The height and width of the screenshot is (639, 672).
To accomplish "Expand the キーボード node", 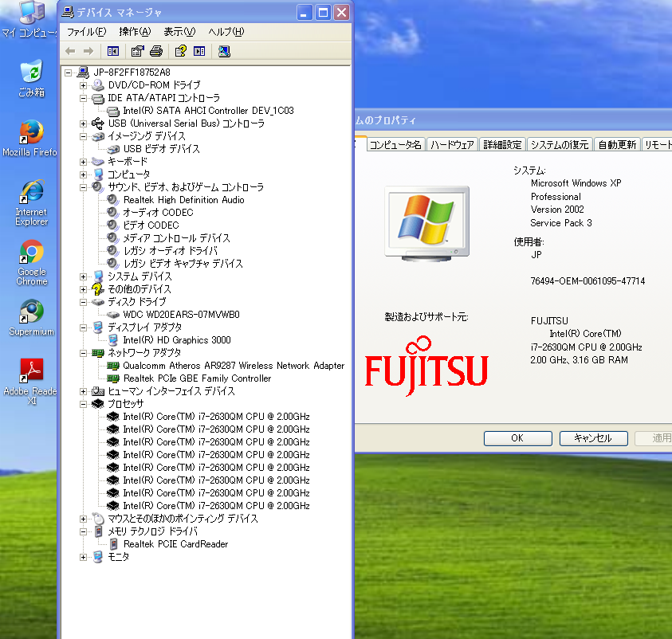I will pyautogui.click(x=83, y=162).
